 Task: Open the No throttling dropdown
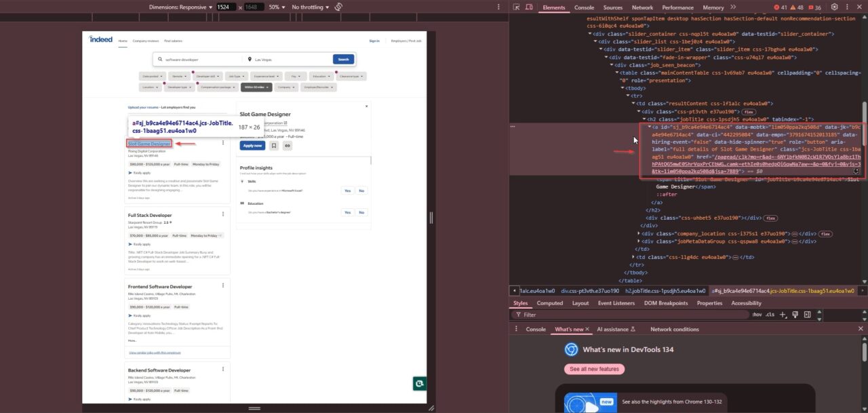pos(310,7)
